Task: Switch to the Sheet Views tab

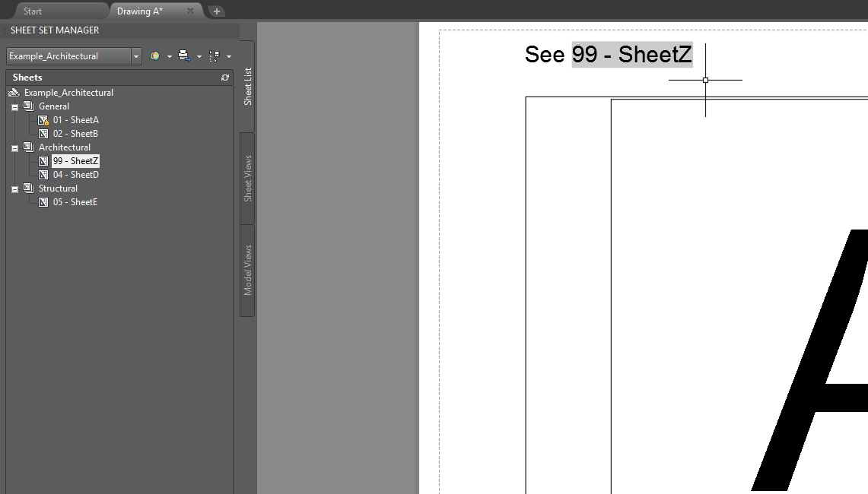Action: click(246, 175)
